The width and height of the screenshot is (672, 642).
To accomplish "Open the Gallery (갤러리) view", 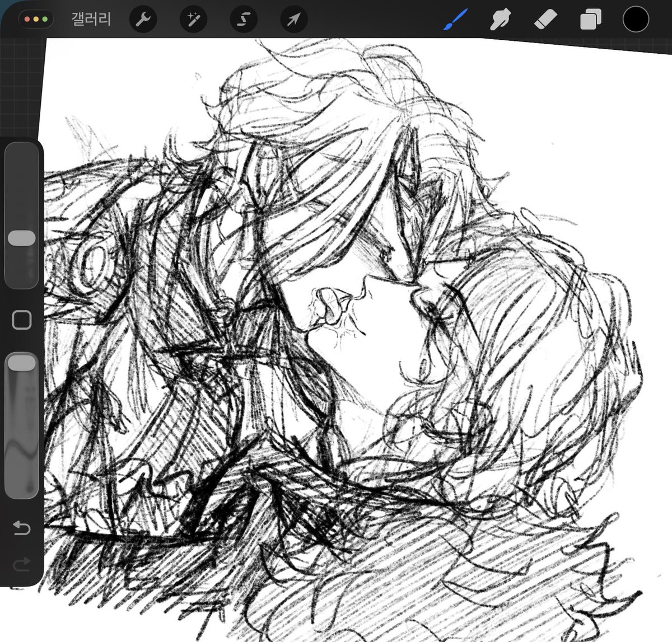I will coord(91,20).
